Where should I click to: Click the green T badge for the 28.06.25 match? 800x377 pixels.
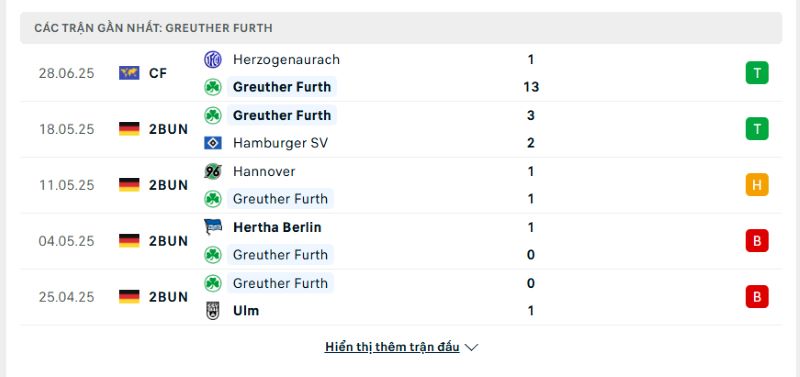(x=757, y=73)
